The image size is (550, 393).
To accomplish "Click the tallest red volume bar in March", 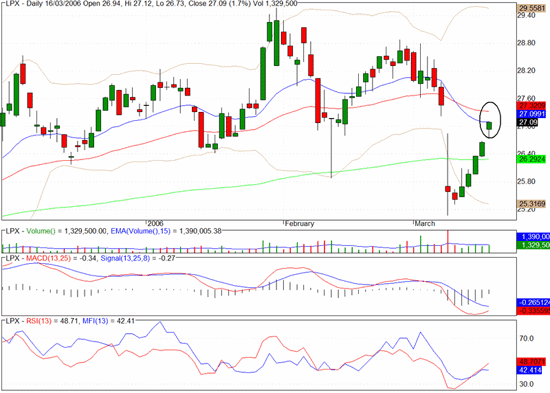I will 448,241.
